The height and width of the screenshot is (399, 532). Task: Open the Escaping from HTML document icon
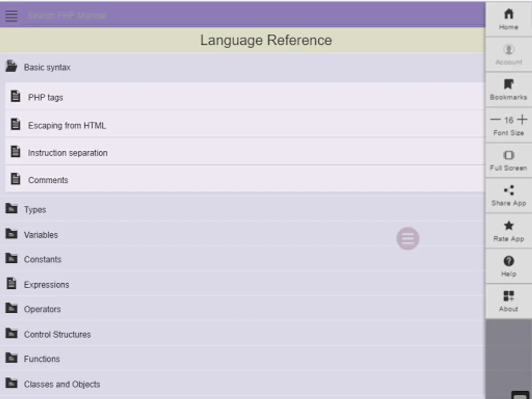[16, 125]
